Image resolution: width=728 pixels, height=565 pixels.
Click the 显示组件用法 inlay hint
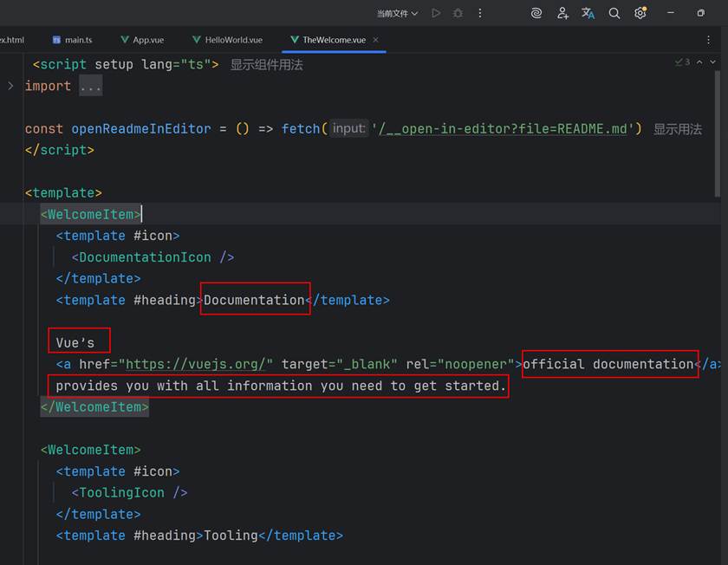(x=267, y=64)
